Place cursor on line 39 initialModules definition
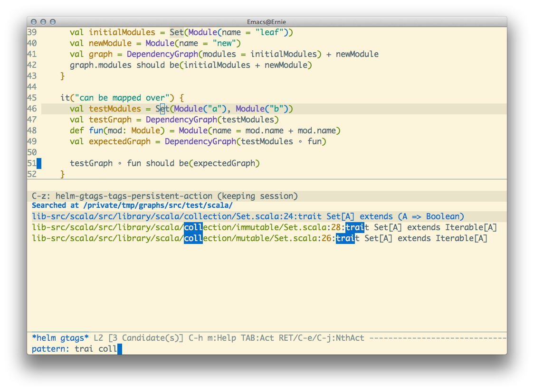The height and width of the screenshot is (392, 534). click(x=122, y=32)
